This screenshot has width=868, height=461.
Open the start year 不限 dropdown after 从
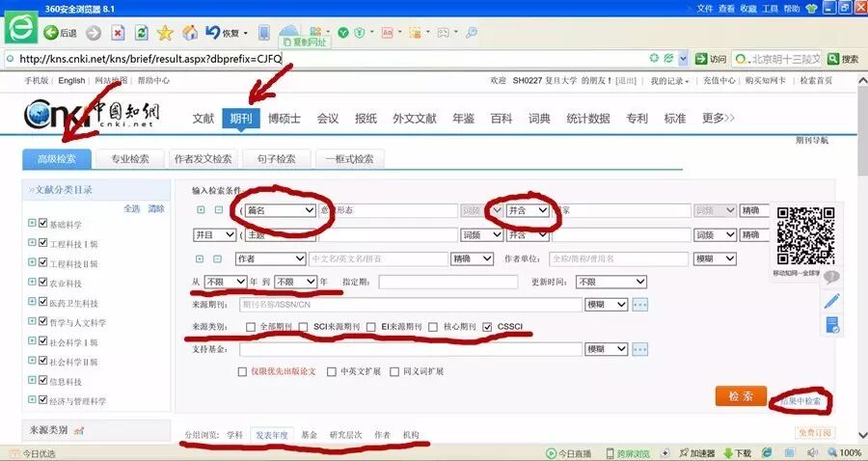pos(226,282)
